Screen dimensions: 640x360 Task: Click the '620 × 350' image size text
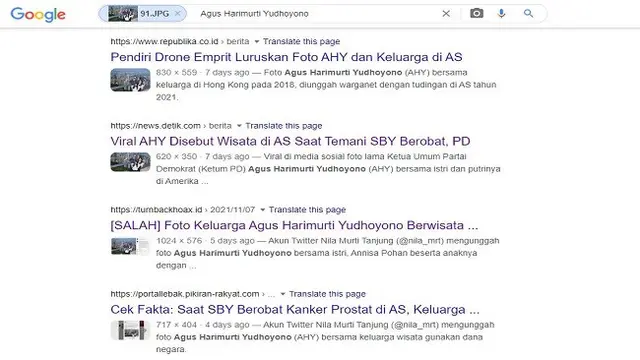[x=176, y=156]
